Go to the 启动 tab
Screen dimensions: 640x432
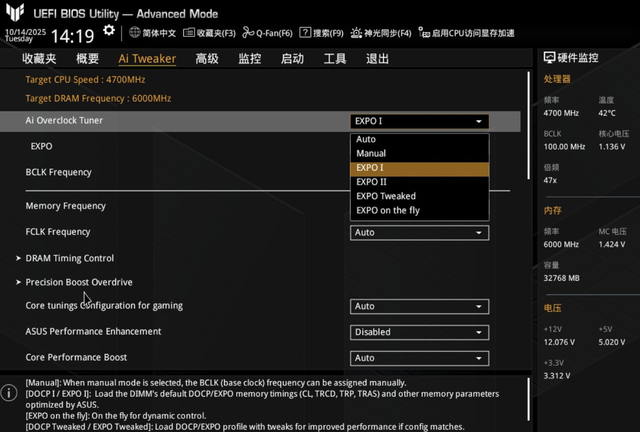point(292,59)
